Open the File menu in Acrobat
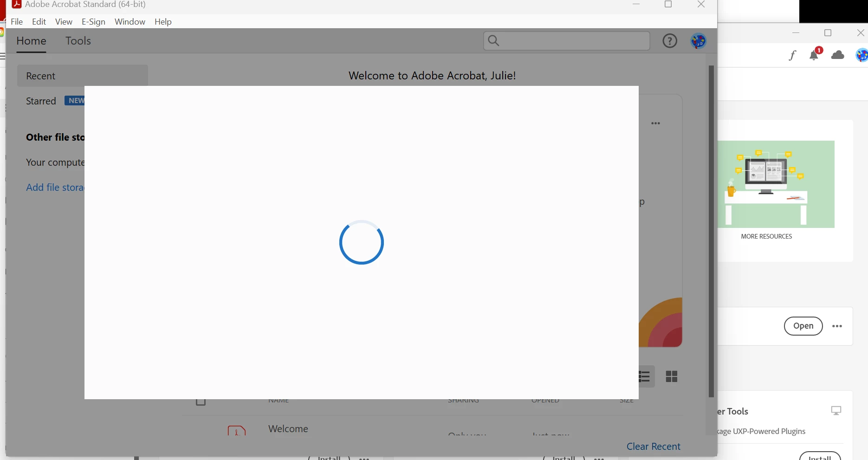This screenshot has width=868, height=460. (x=17, y=22)
